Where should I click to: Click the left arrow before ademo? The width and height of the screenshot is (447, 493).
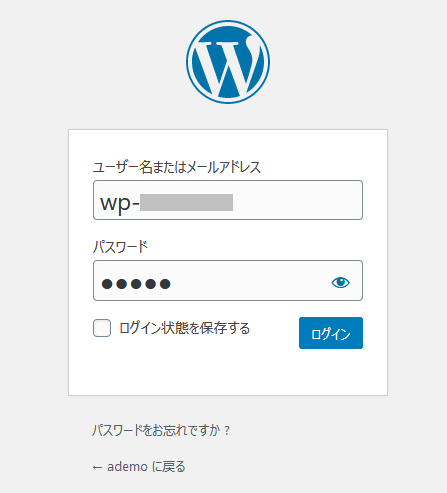click(97, 468)
